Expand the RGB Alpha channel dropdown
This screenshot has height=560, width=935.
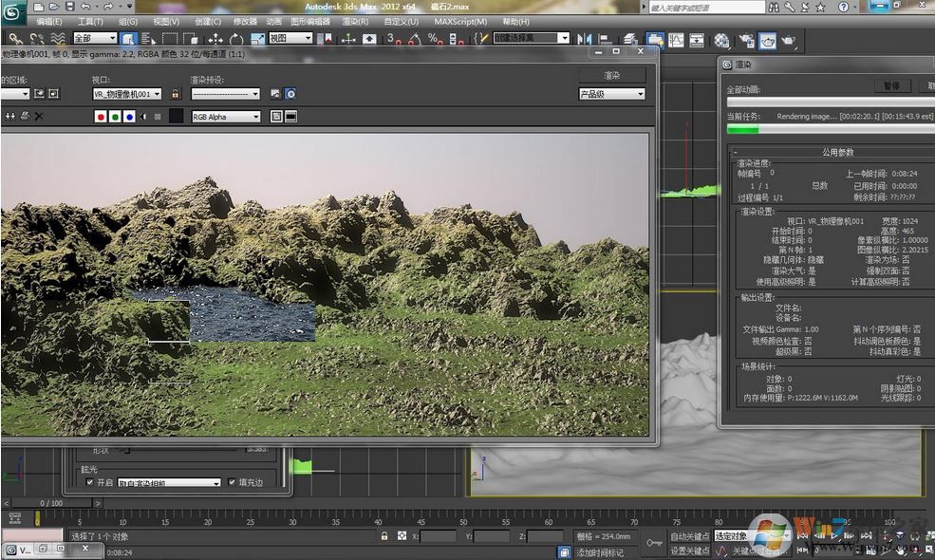click(225, 117)
